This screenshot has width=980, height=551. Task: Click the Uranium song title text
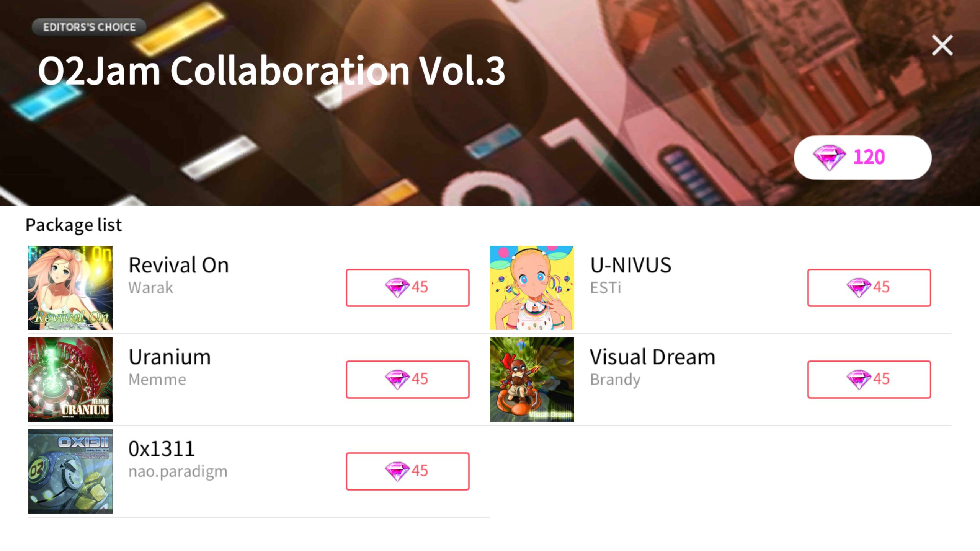(x=170, y=357)
